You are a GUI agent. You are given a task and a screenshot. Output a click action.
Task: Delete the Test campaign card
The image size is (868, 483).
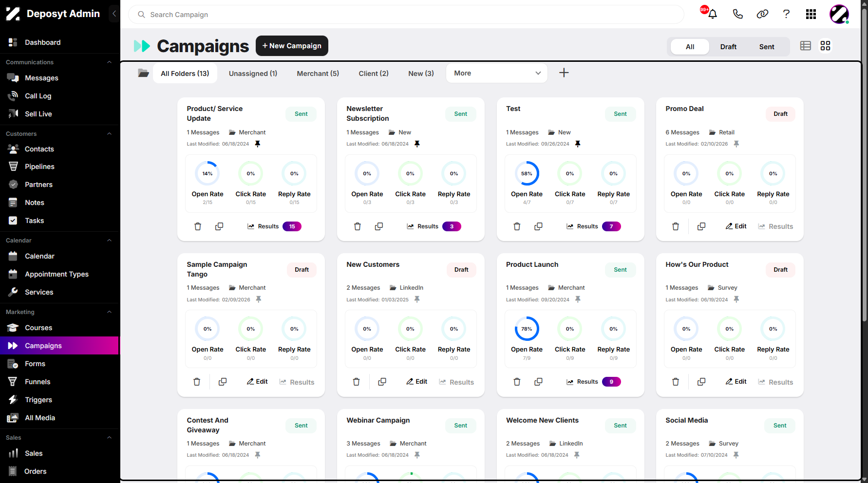point(517,226)
